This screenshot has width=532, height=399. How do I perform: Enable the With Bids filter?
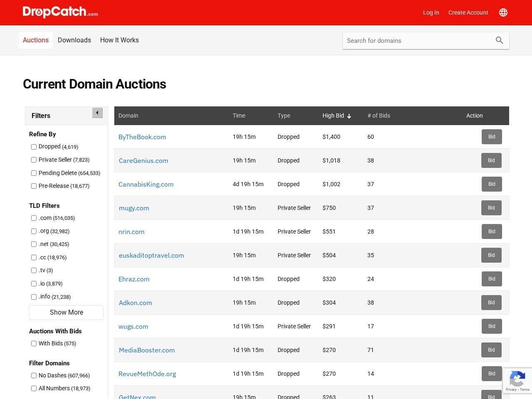point(34,343)
